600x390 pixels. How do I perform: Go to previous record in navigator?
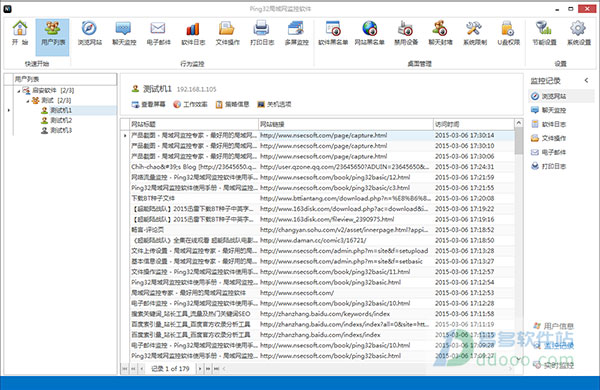[142, 369]
